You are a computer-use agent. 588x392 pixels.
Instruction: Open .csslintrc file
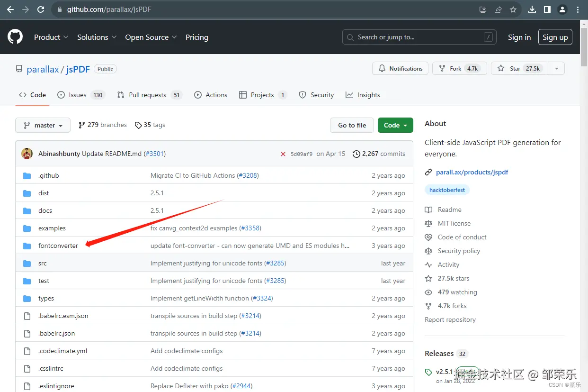coord(51,368)
